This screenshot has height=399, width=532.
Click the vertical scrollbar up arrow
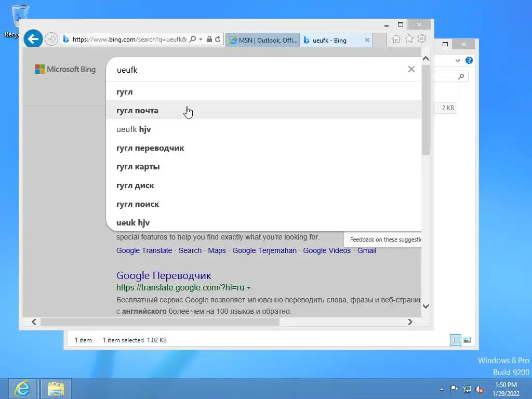426,59
